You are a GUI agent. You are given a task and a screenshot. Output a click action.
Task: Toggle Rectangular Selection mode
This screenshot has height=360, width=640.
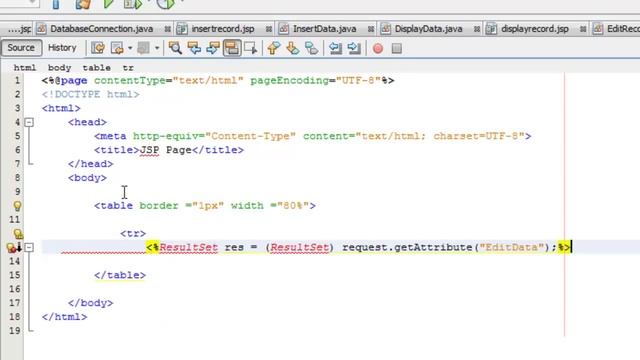pyautogui.click(x=250, y=48)
